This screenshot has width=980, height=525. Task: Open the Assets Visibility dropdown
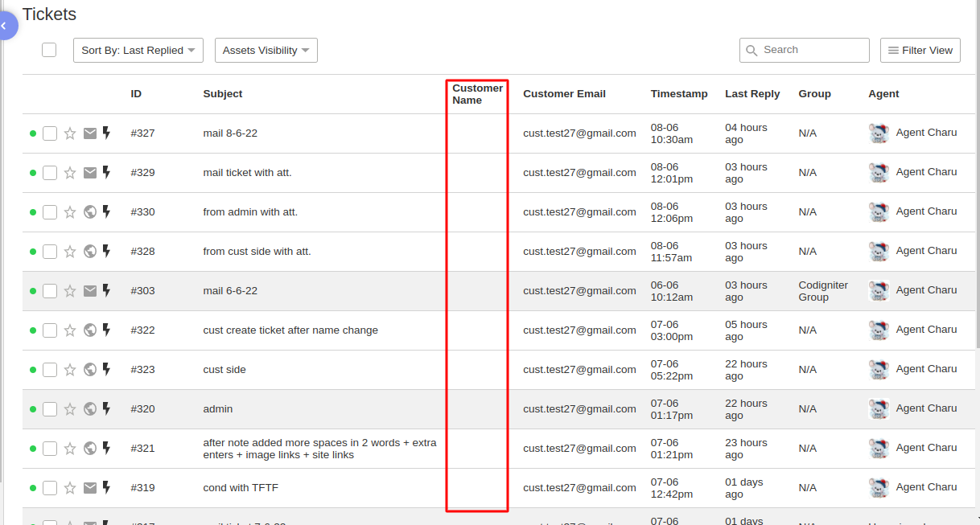[x=266, y=50]
